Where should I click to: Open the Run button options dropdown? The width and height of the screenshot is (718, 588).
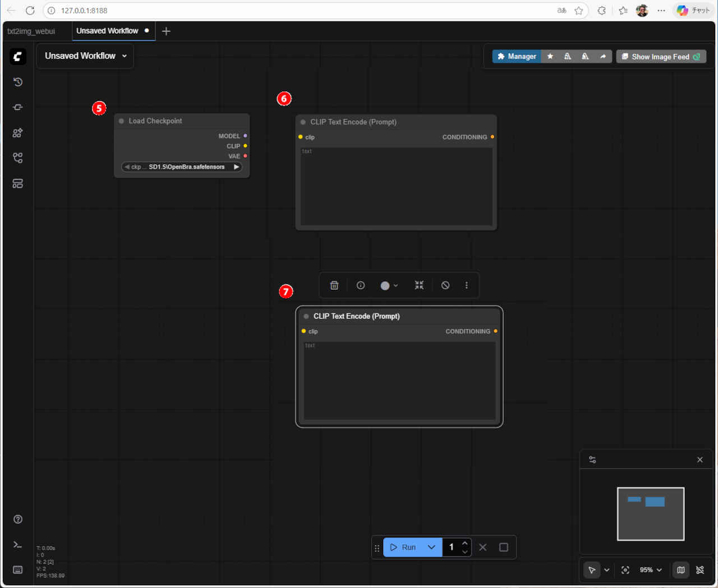[x=431, y=547]
